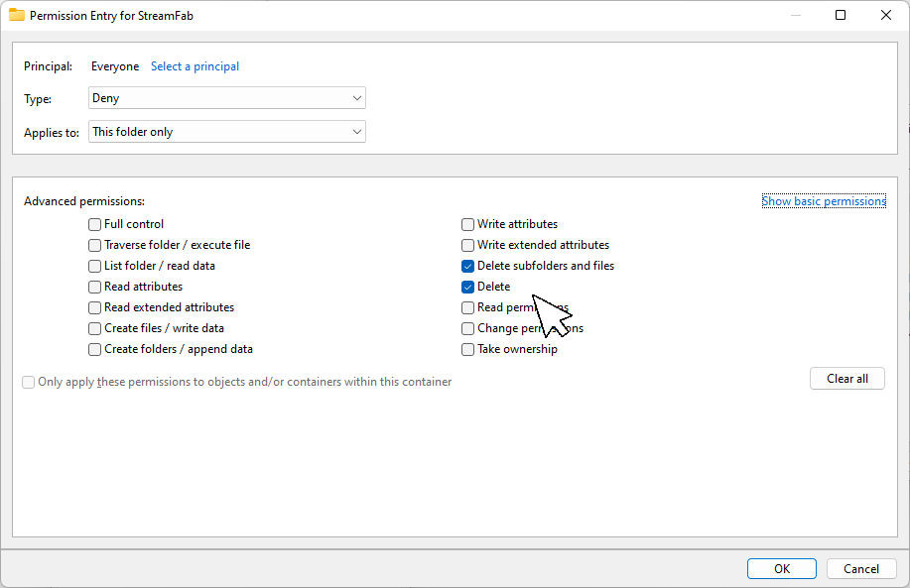Close the Permission Entry dialog

[886, 15]
